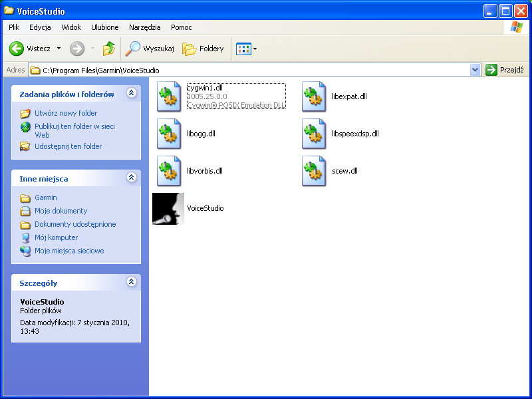Click the address path input field

253,70
